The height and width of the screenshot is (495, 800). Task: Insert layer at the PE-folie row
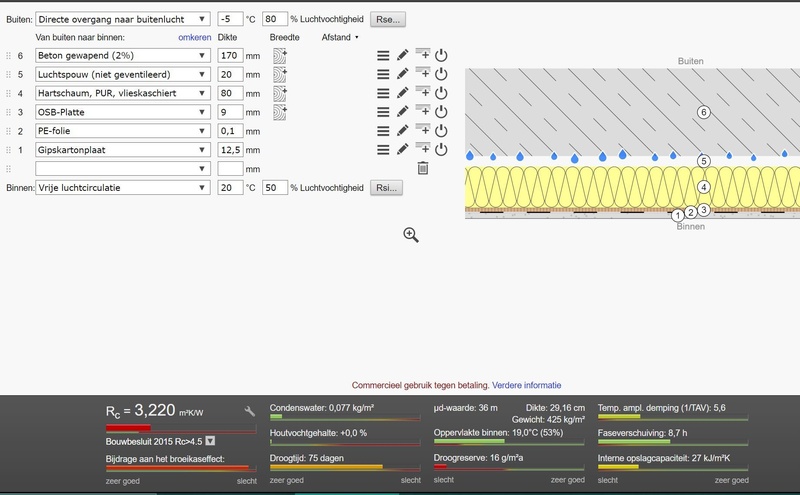coord(422,129)
